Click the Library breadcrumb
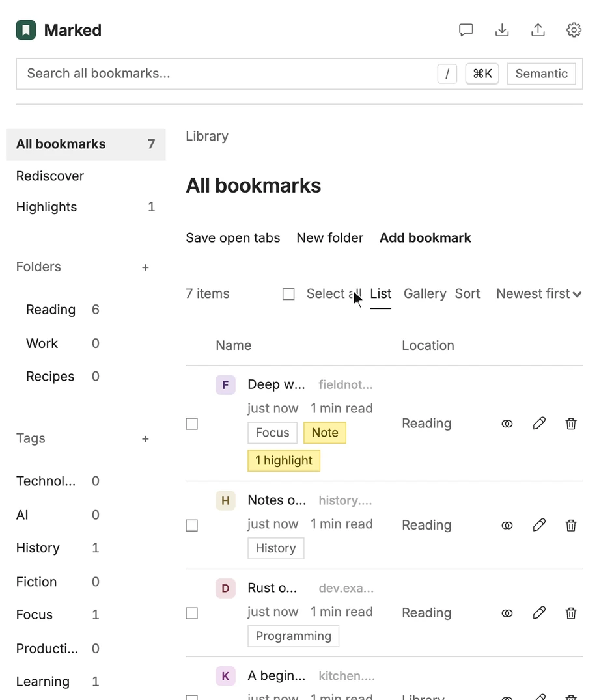The image size is (599, 700). click(207, 136)
